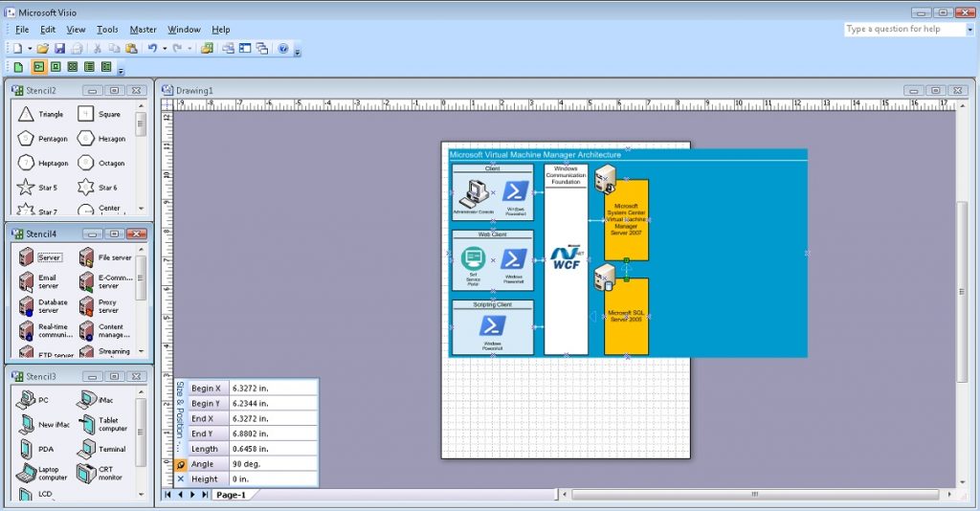Go to previous page navigation button
The width and height of the screenshot is (980, 511).
coord(180,494)
